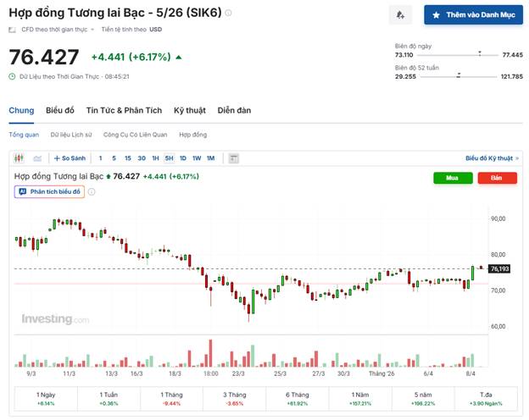This screenshot has height=420, width=529.
Task: Expand the CFD theo thời gian thực dropdown
Action: click(92, 30)
